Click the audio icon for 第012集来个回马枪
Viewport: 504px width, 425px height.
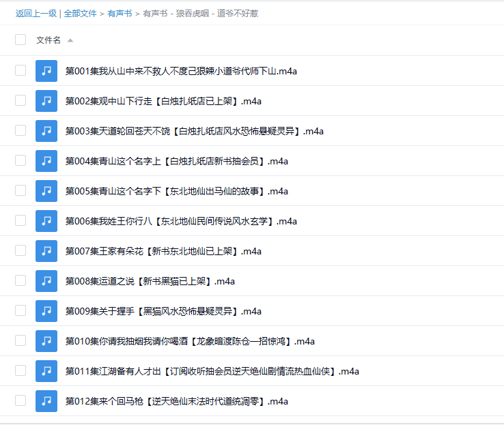46,401
